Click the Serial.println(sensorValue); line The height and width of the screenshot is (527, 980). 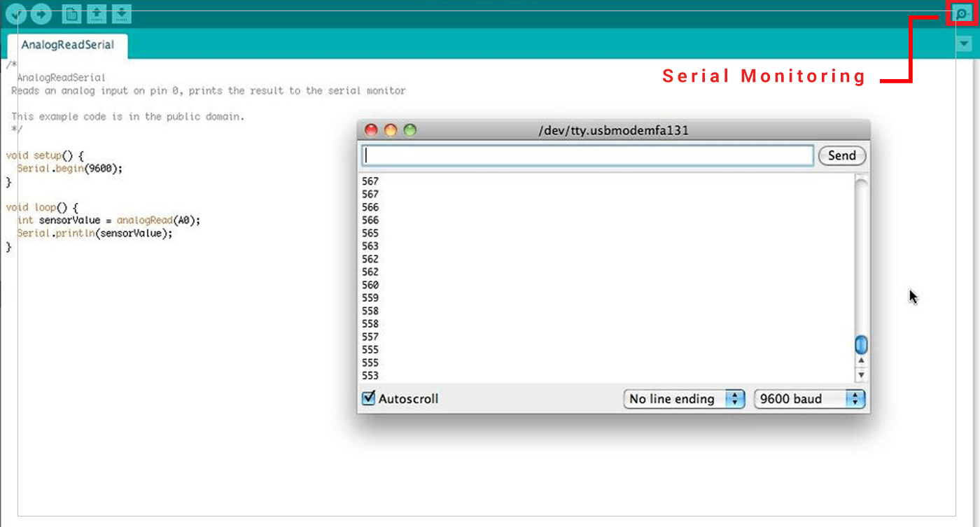click(94, 233)
